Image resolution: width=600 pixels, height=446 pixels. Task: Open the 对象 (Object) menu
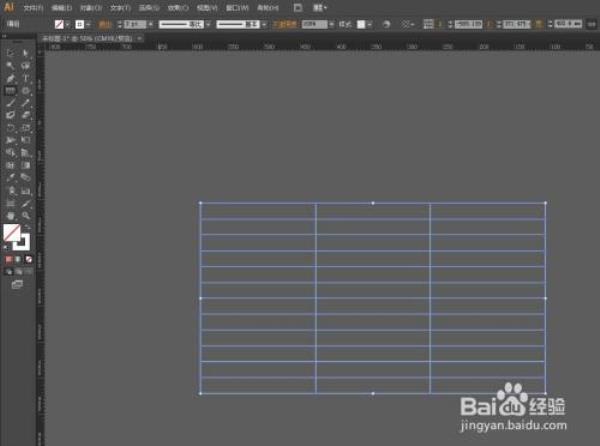pos(91,8)
